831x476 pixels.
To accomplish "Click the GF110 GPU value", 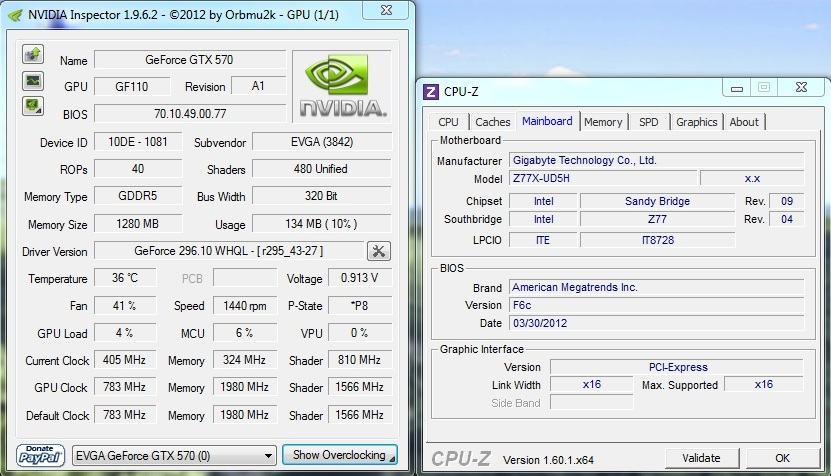I will [x=132, y=86].
